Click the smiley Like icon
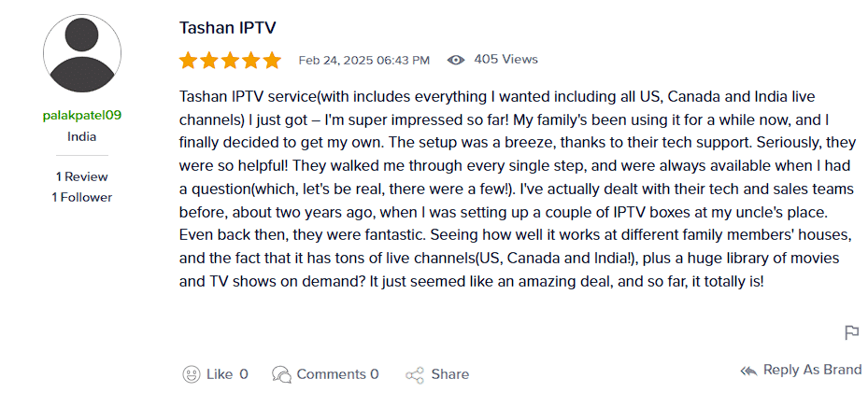Screen dimensions: 868x407 192,374
